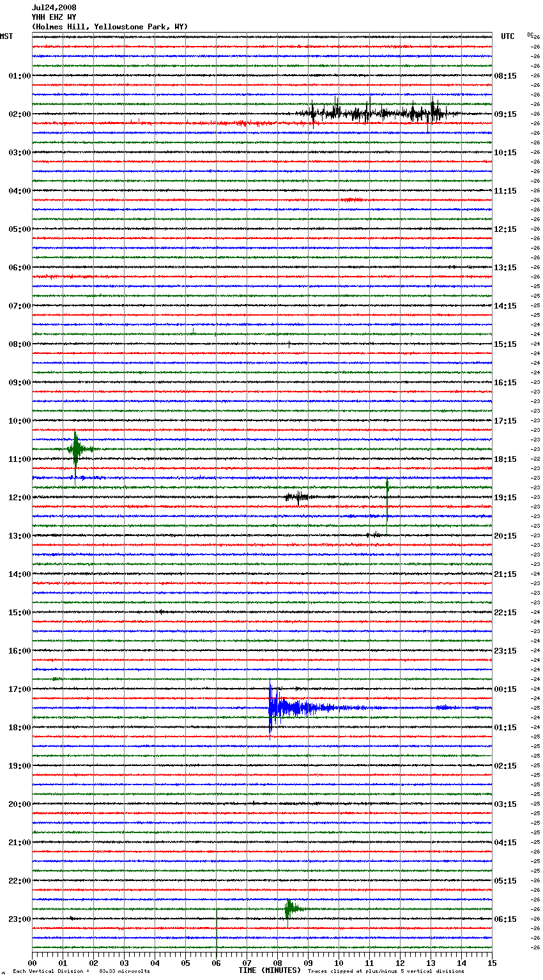Click the traces clipped footnote text

click(x=386, y=971)
